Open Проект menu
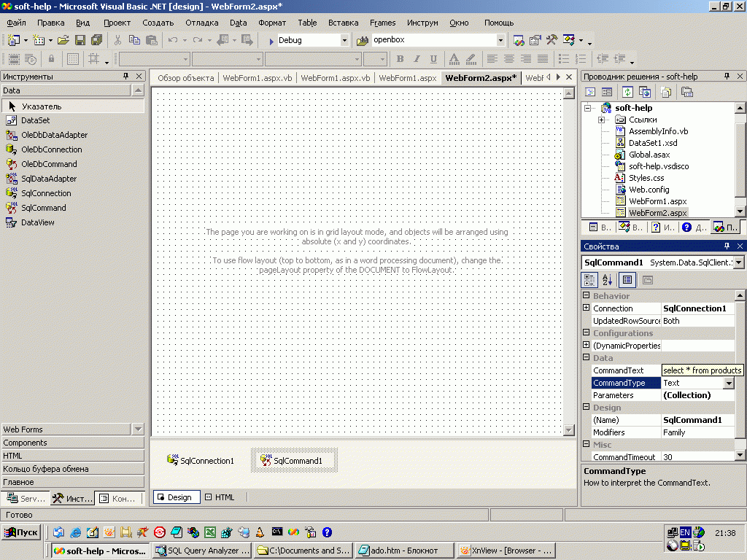The image size is (747, 560). (117, 23)
